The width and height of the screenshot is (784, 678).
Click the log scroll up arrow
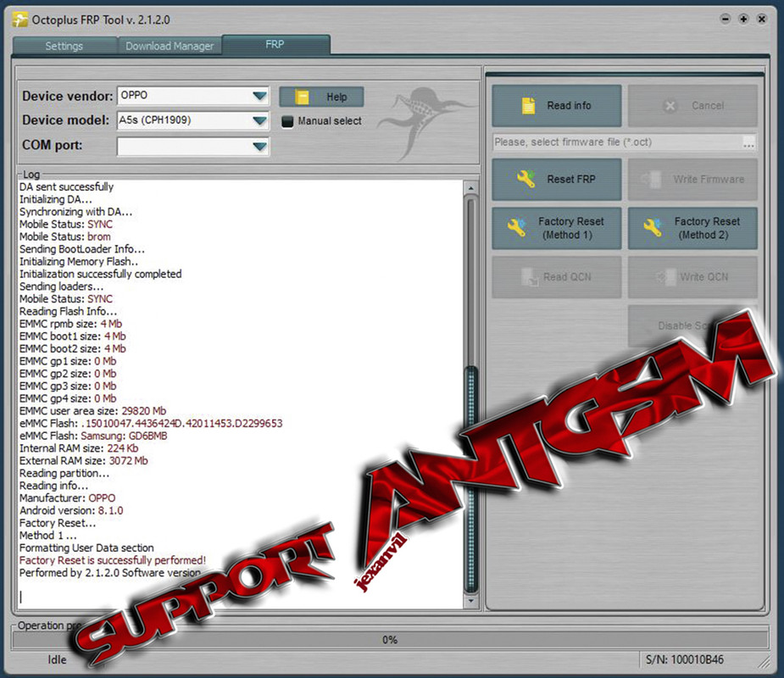coord(470,188)
